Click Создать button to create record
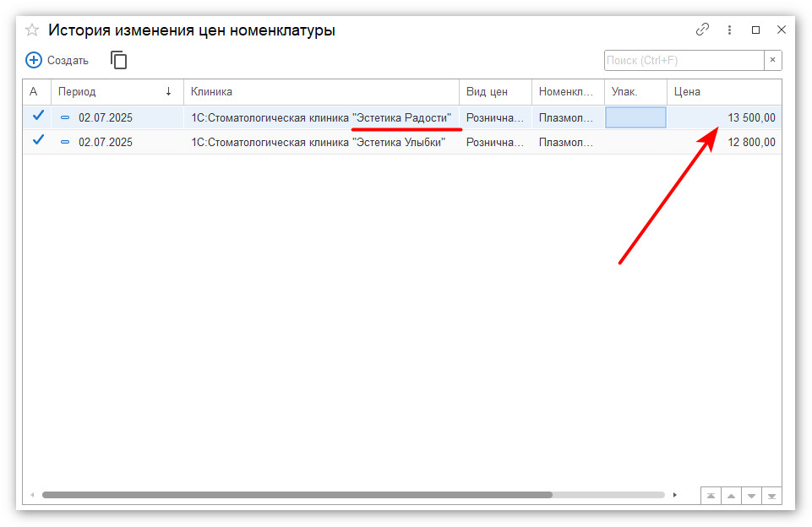812x527 pixels. point(57,60)
